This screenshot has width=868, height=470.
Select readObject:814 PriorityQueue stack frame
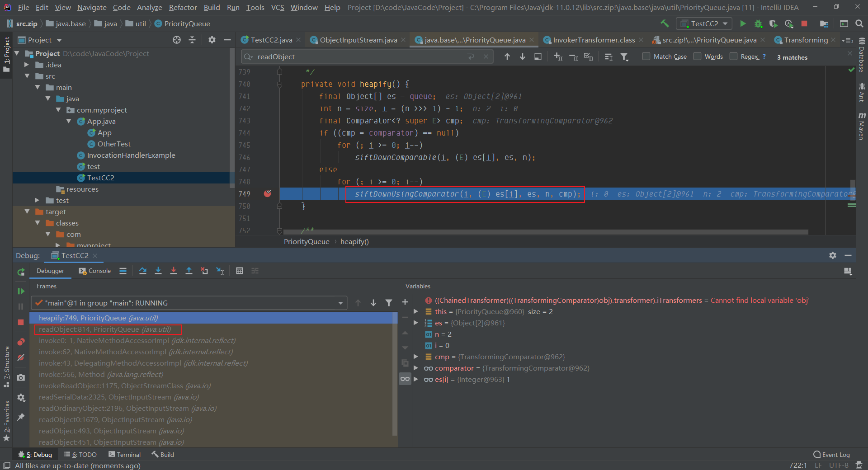105,329
